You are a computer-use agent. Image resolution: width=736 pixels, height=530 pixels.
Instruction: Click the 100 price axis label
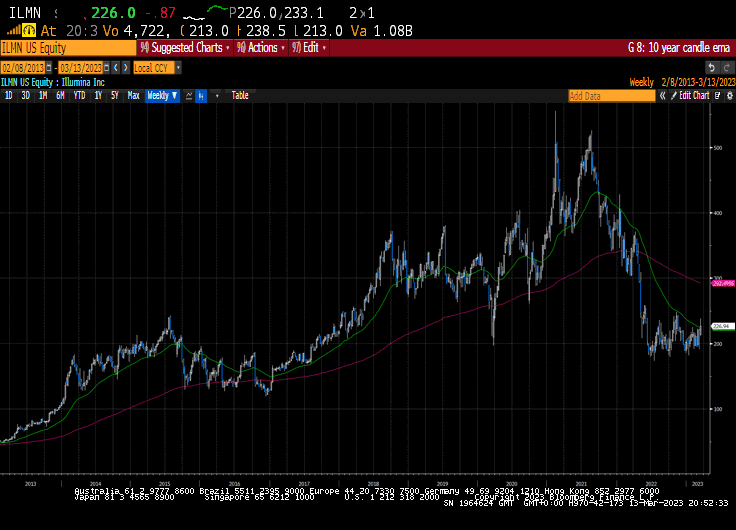coord(717,409)
